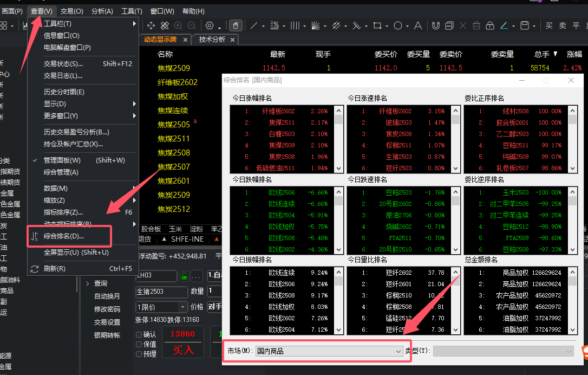Open 银期转帐 in the left tree
588x375 pixels.
click(x=107, y=335)
